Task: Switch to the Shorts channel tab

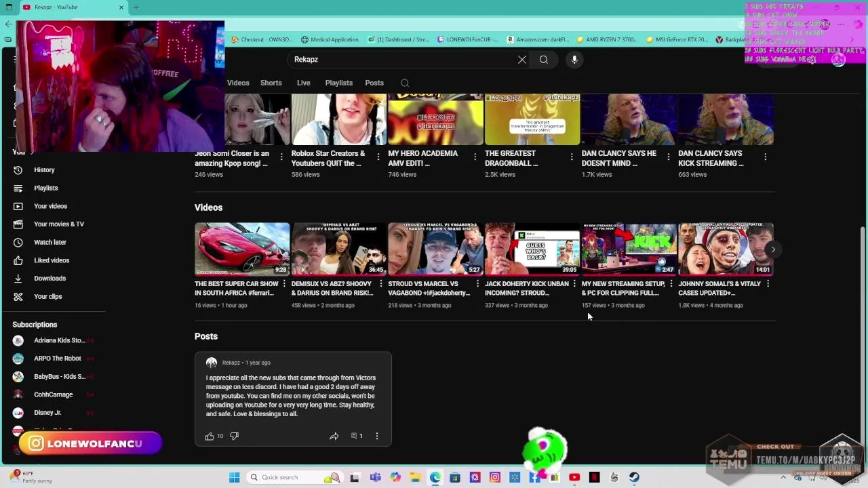Action: point(271,83)
